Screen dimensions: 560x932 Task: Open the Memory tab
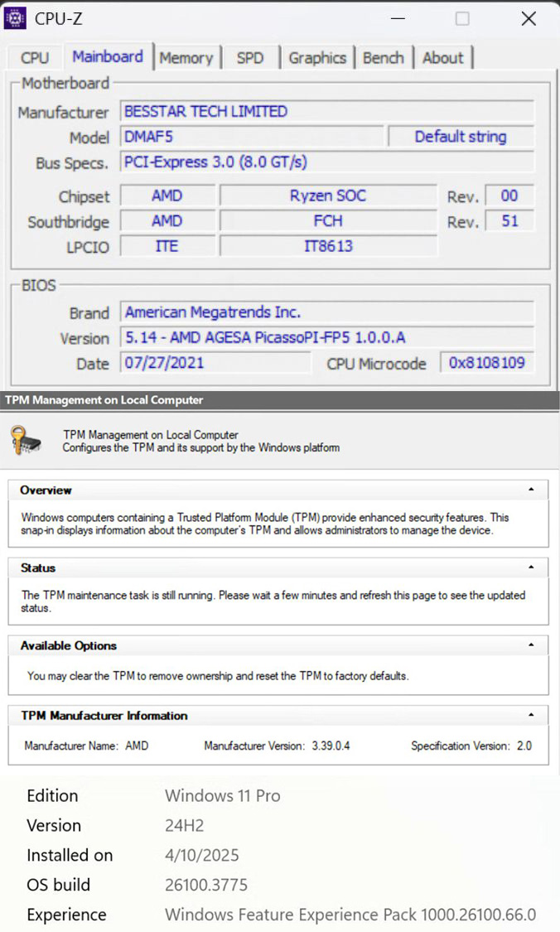(x=186, y=58)
